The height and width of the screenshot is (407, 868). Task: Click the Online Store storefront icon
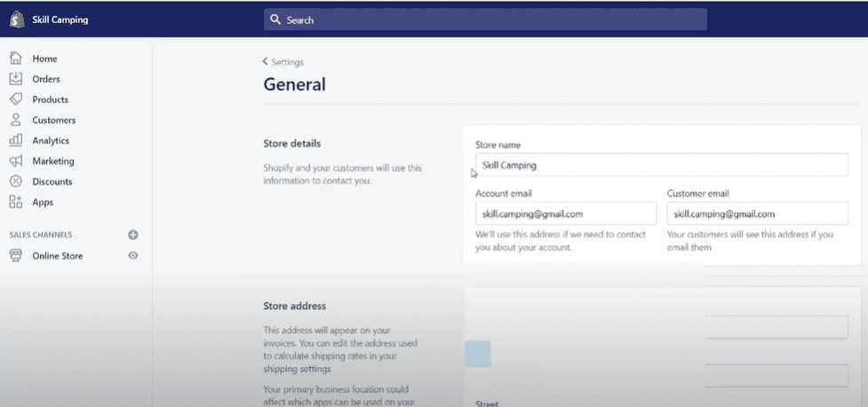pyautogui.click(x=15, y=255)
